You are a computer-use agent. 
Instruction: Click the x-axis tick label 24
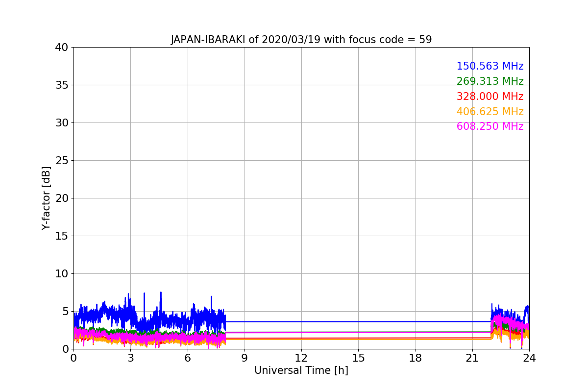click(x=529, y=358)
